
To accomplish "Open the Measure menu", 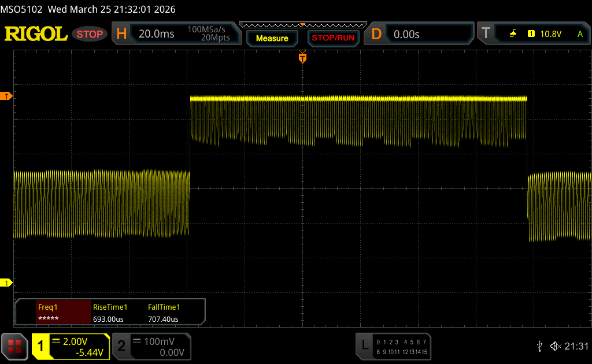I will 272,38.
